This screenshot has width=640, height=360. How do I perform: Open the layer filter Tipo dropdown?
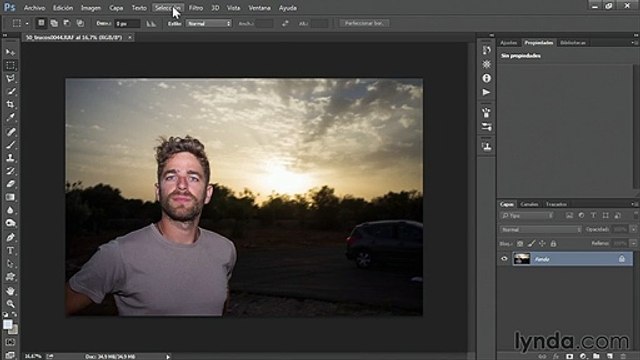pos(527,216)
